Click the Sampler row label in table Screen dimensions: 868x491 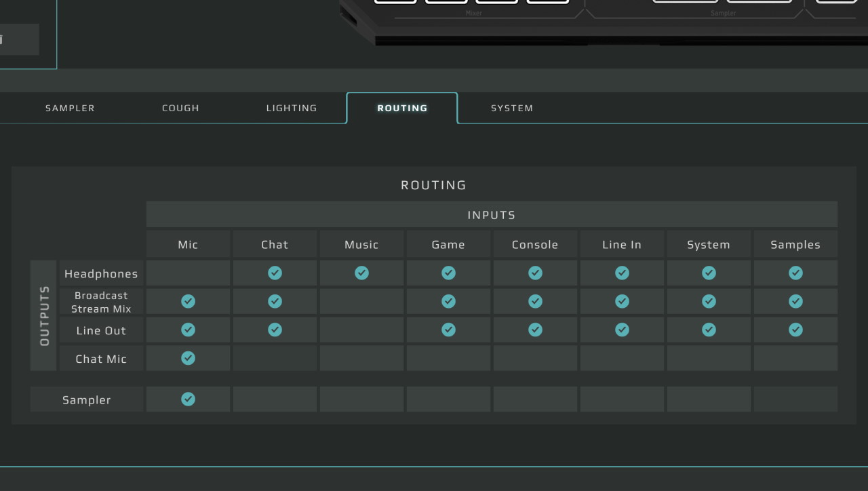pos(87,399)
